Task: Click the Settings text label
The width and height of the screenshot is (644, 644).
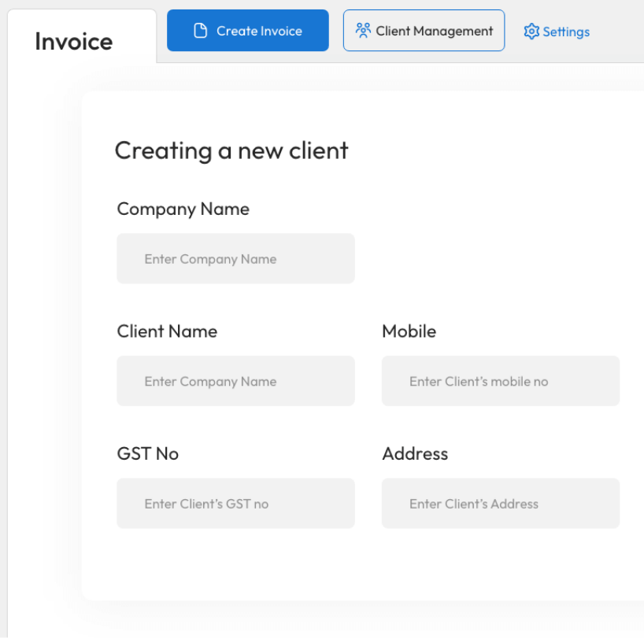Action: (566, 31)
